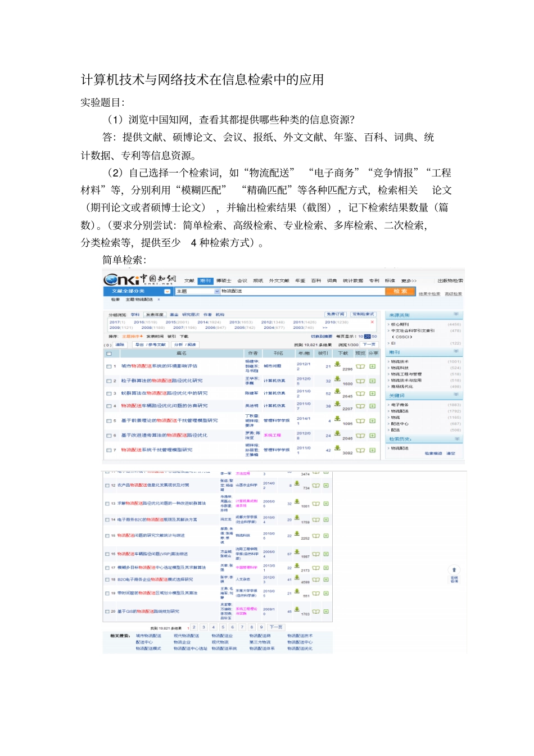Download article 7 干扰管理模型研究

coord(337,447)
